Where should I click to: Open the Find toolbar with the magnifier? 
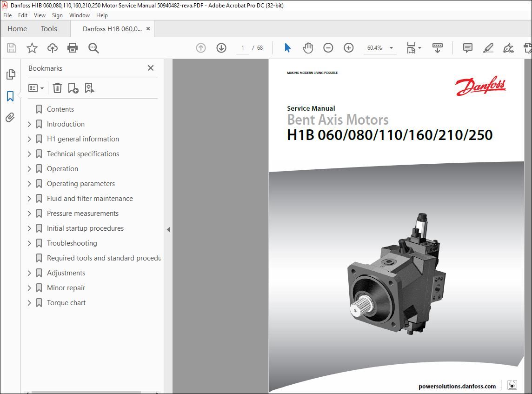coord(93,48)
